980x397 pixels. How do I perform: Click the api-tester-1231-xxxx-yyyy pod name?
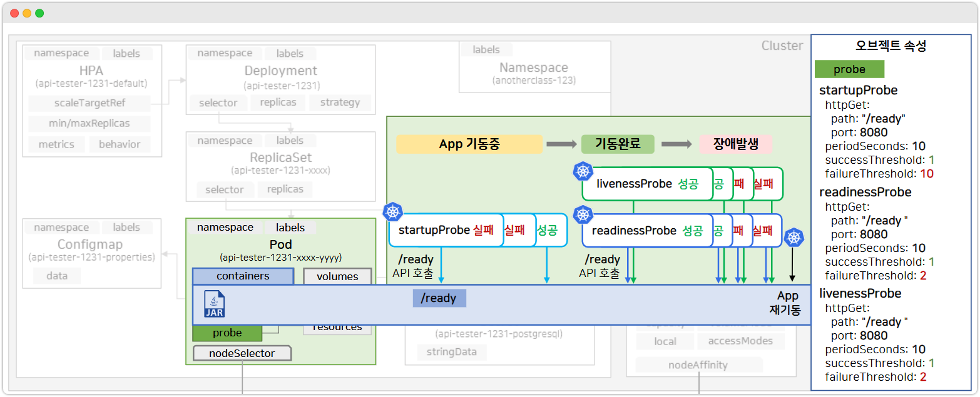(x=280, y=258)
